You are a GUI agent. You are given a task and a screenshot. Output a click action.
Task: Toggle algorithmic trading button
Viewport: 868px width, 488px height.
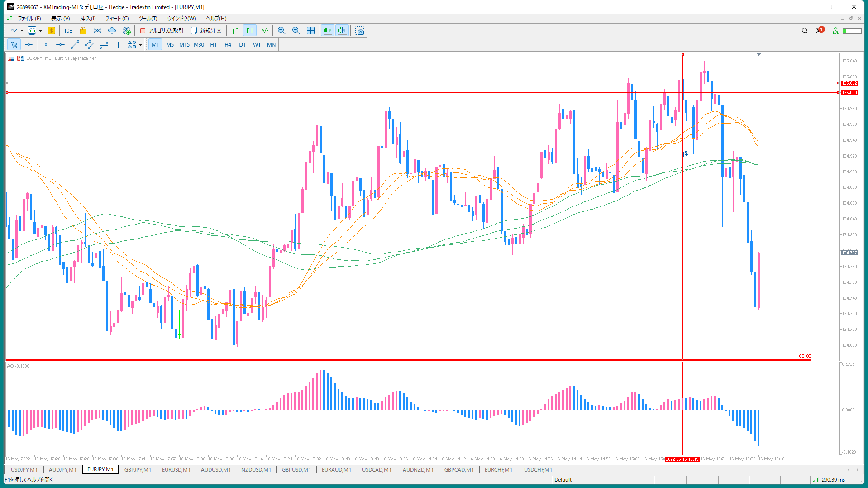[x=162, y=31]
